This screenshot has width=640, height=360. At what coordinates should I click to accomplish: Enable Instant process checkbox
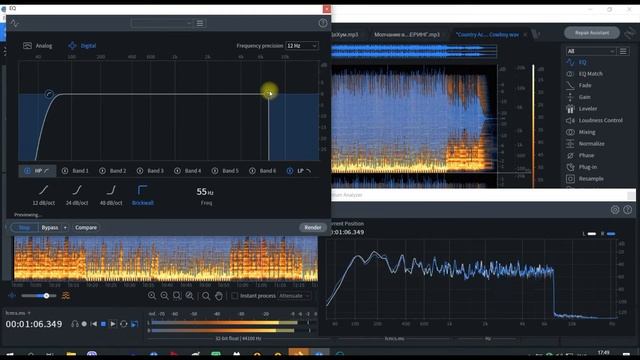coord(235,296)
